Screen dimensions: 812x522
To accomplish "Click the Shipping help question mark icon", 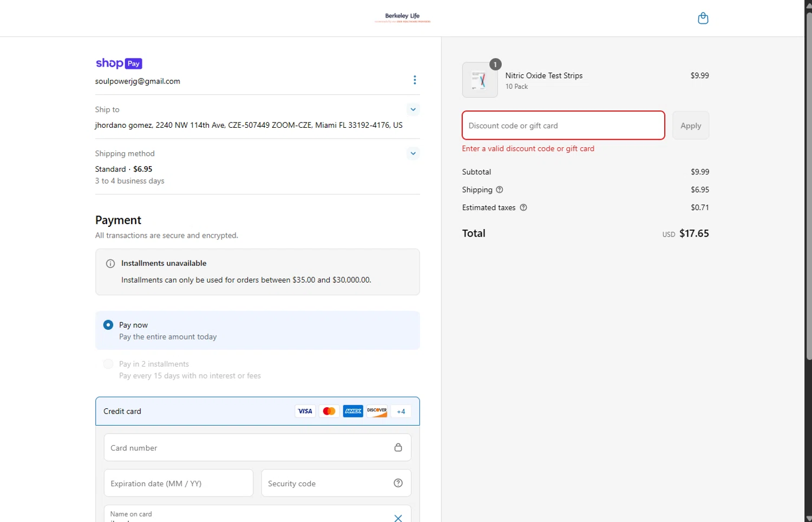I will pos(500,190).
